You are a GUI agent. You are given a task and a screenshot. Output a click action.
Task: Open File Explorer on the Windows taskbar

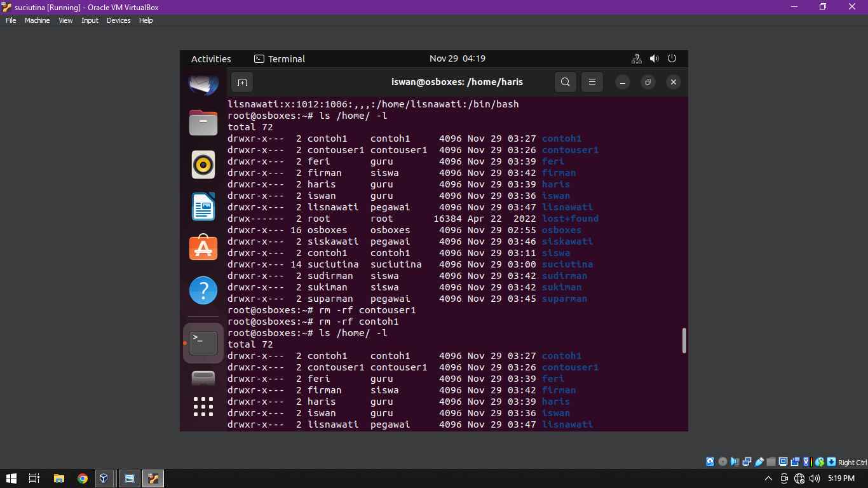59,478
